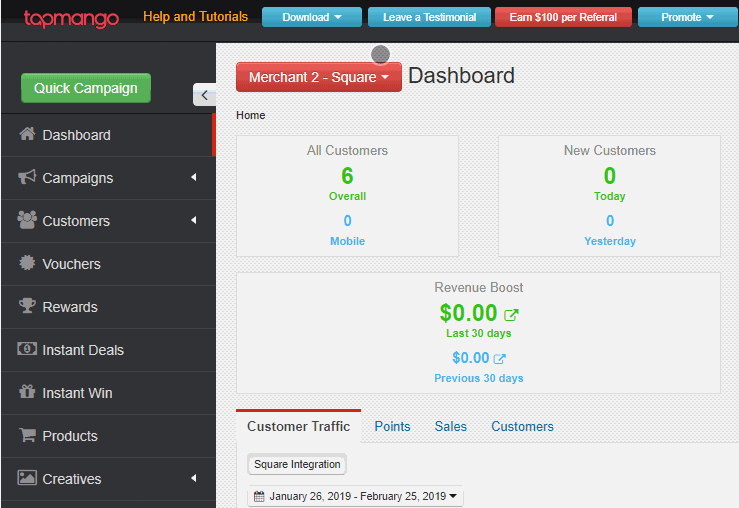Click Leave a Testimonial button
This screenshot has width=739, height=508.
click(429, 17)
